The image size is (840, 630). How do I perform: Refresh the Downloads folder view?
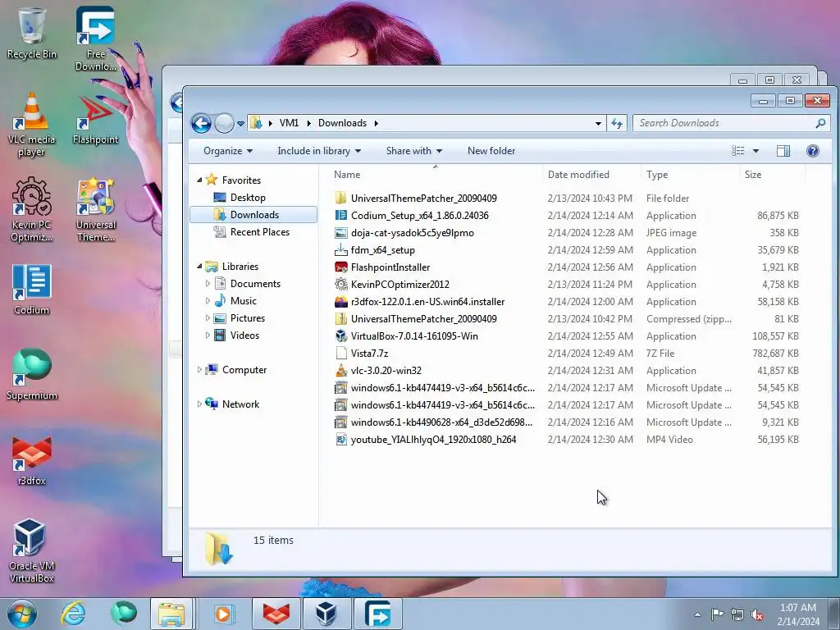coord(617,123)
